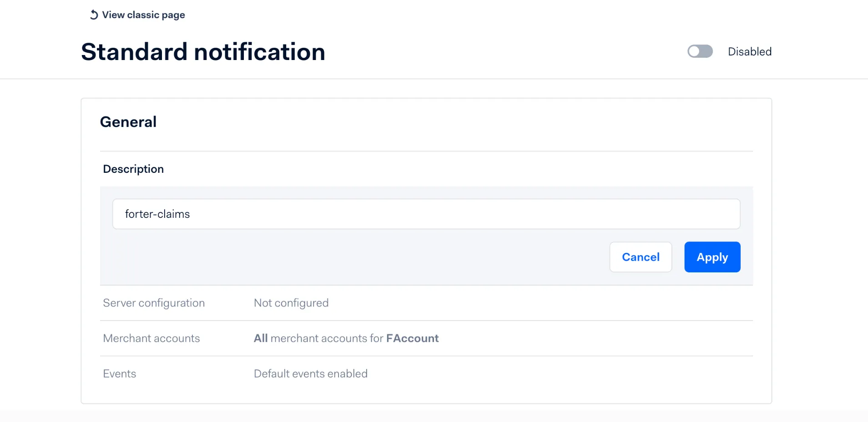868x422 pixels.
Task: Apply the description change
Action: pos(712,257)
